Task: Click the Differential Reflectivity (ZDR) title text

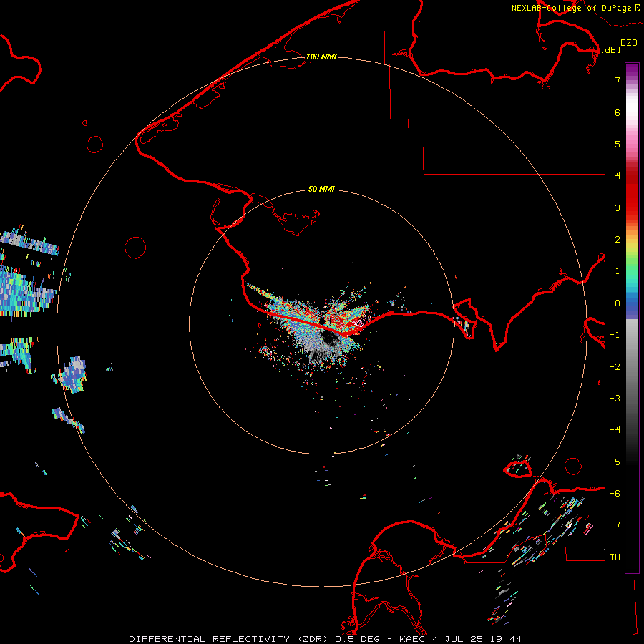Action: tap(230, 639)
